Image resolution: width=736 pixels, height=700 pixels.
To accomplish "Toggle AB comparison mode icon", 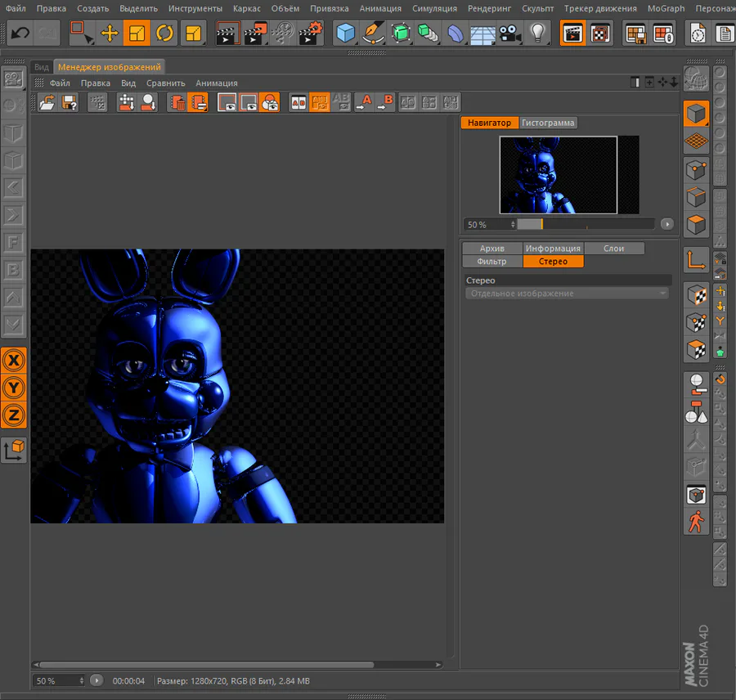I will [298, 102].
